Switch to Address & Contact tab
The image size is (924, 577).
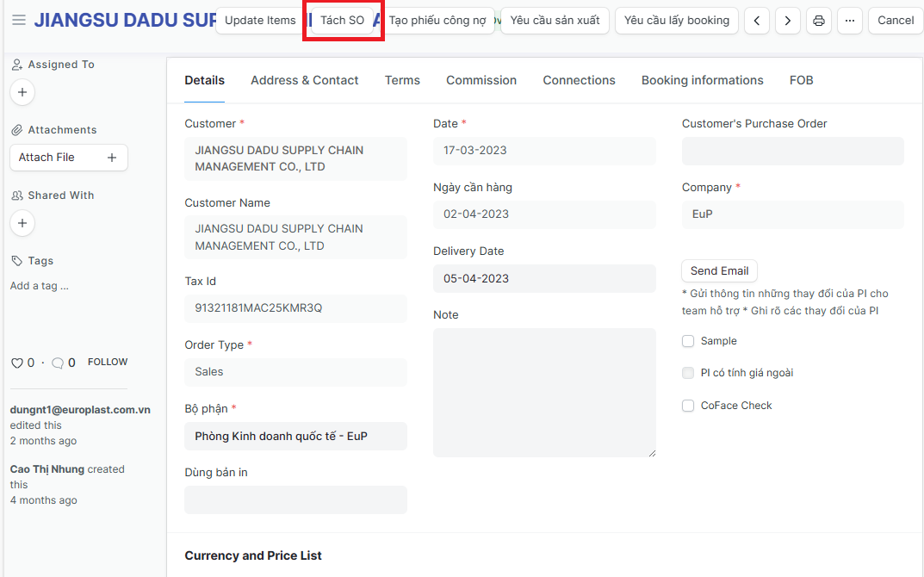304,80
